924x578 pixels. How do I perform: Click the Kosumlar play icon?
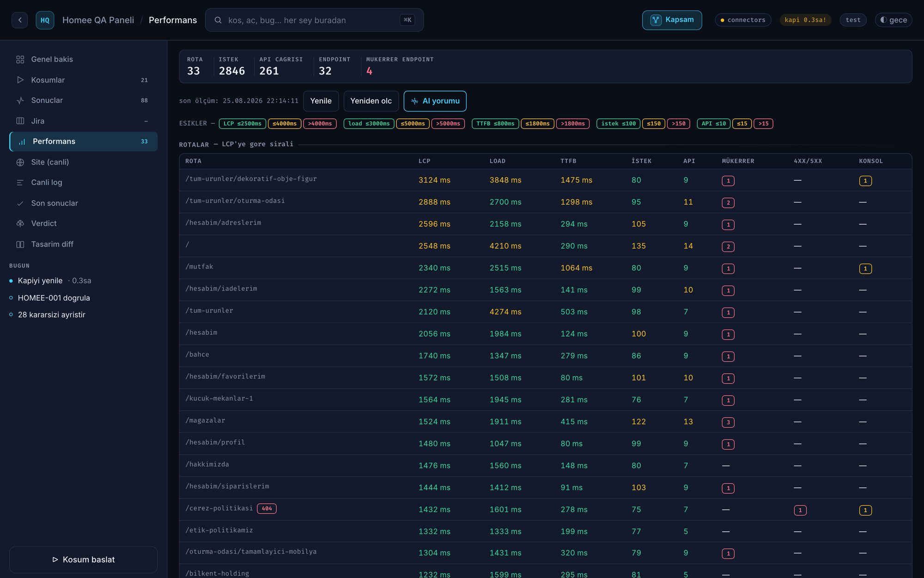pos(20,80)
